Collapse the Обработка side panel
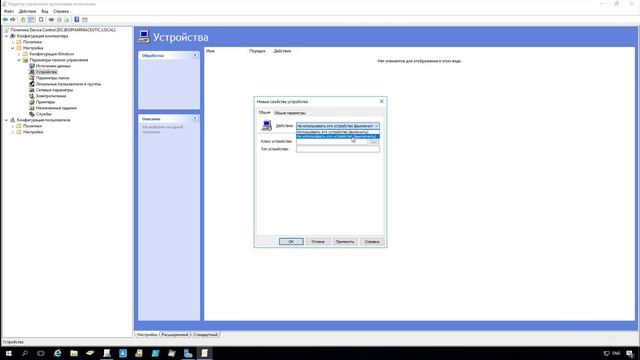This screenshot has height=360, width=640. [x=195, y=55]
